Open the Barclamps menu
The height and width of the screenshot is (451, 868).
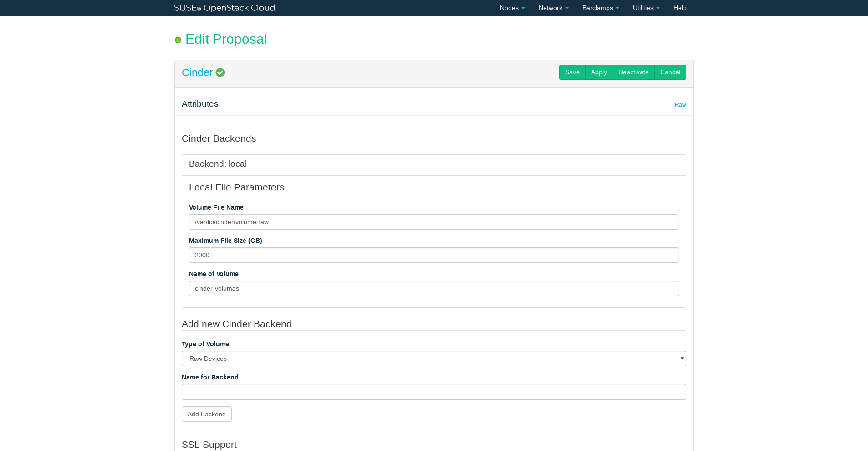(601, 8)
